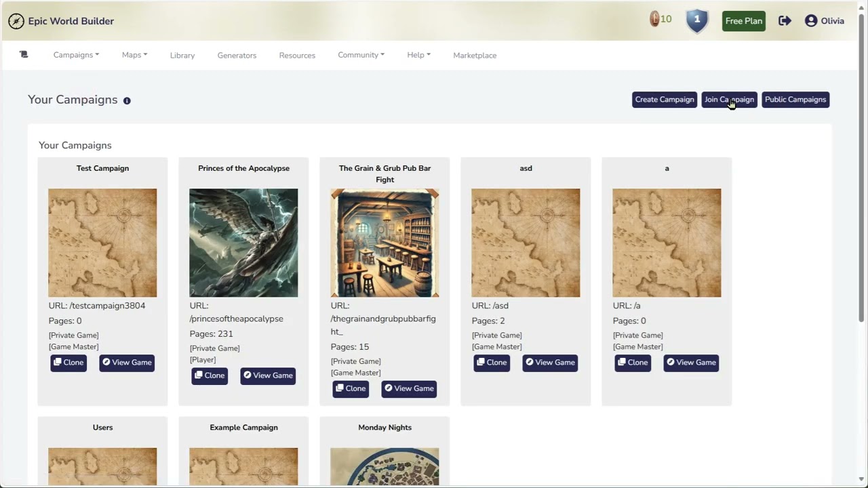
Task: Open the Help dropdown menu
Action: point(418,55)
